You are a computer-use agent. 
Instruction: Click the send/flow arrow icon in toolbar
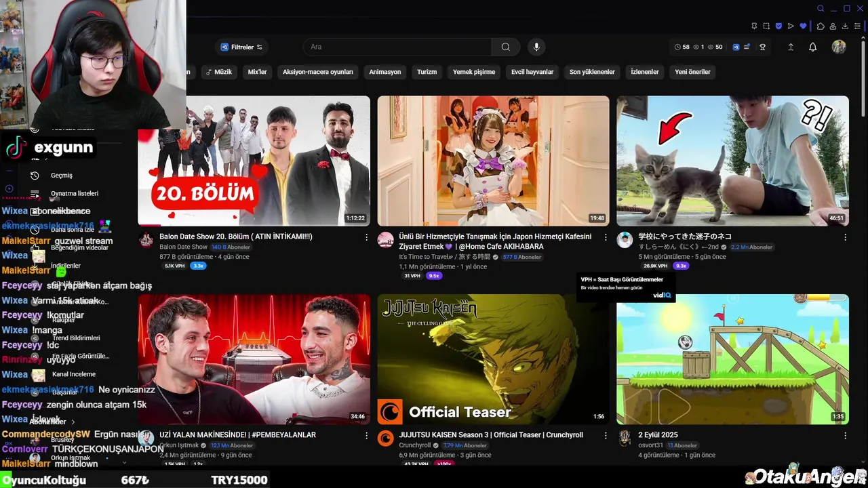tap(791, 26)
